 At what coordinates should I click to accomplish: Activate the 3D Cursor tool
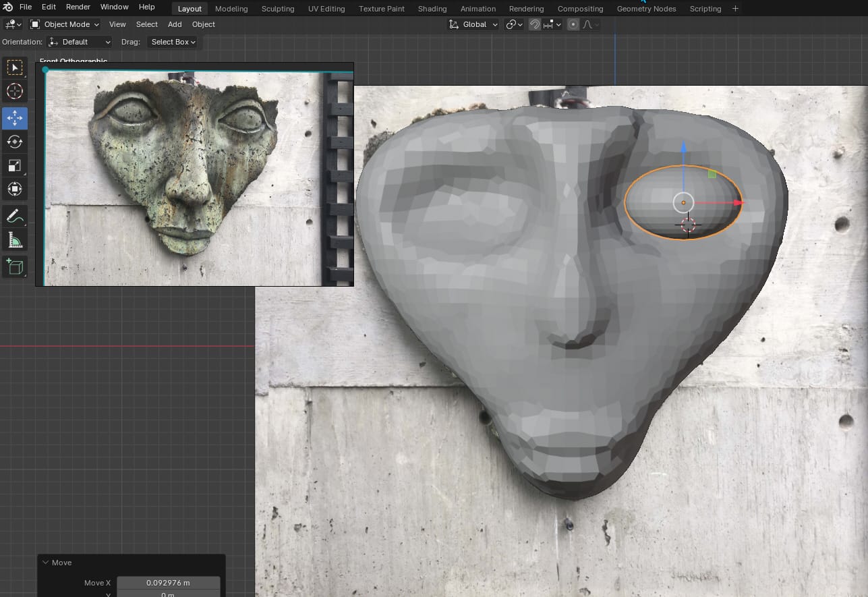[x=14, y=91]
